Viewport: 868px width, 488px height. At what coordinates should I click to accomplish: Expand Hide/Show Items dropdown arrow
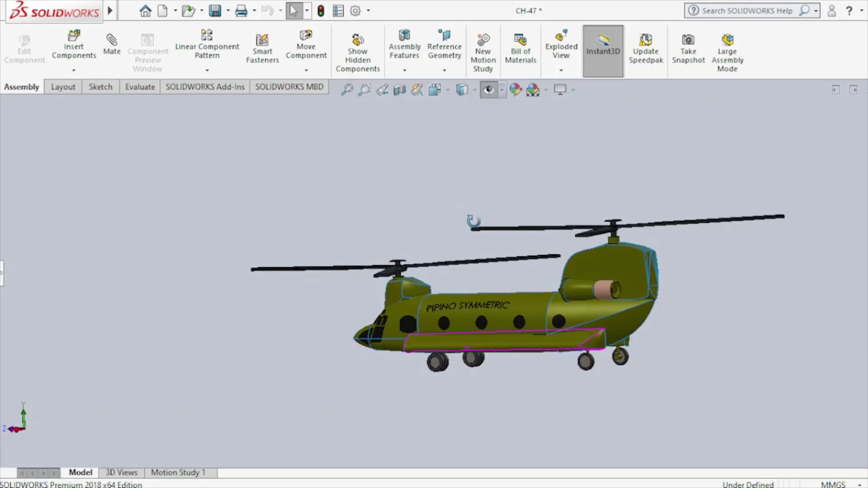[501, 89]
